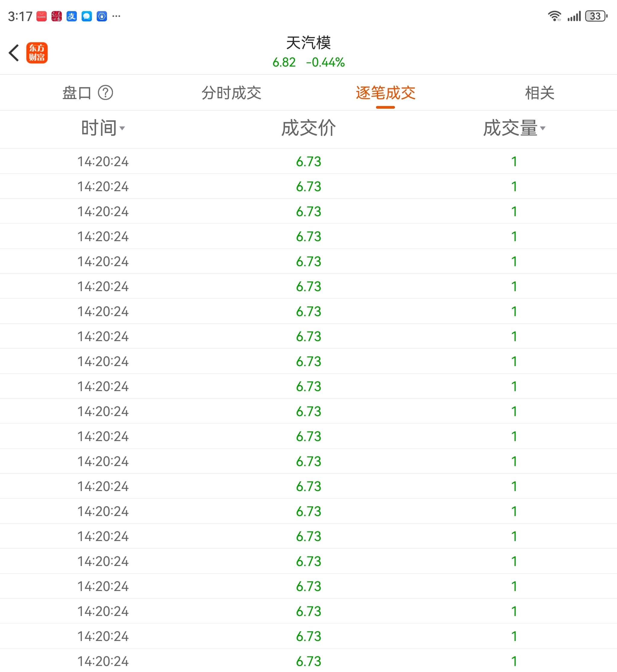Select the first 14:20:24 trade row
Screen dimensions: 617x672
tap(103, 161)
